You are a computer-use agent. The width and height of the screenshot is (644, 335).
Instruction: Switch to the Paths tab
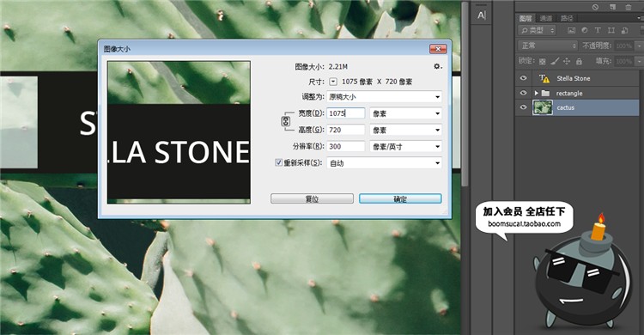567,18
